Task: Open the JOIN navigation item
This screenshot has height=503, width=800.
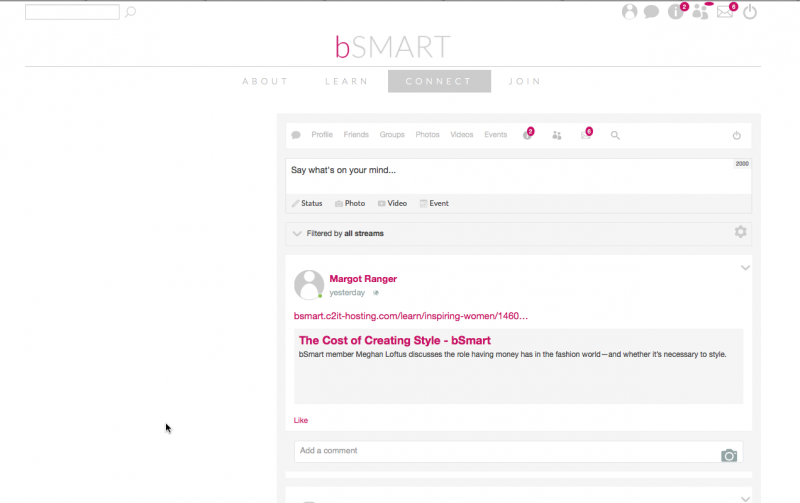Action: tap(524, 81)
